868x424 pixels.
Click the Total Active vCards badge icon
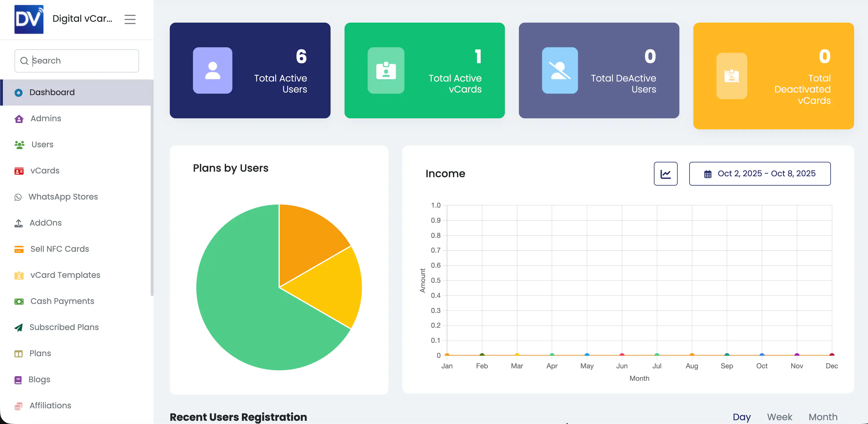[386, 70]
